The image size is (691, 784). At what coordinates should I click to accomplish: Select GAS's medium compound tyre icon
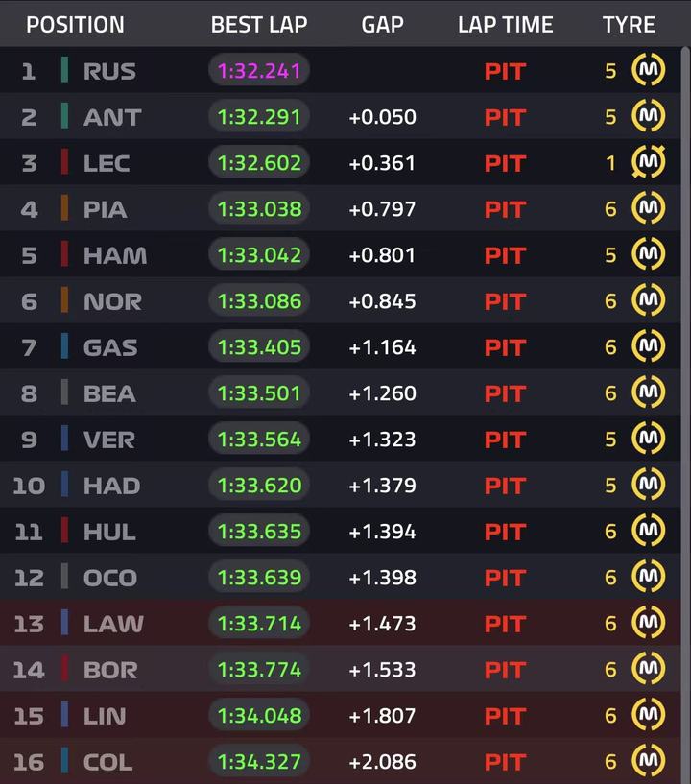pos(649,347)
